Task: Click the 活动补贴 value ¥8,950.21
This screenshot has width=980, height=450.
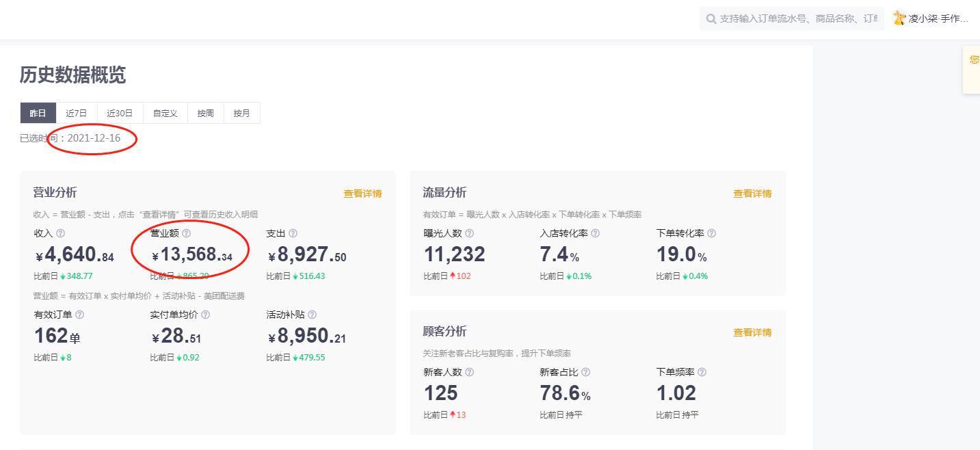Action: click(x=307, y=336)
